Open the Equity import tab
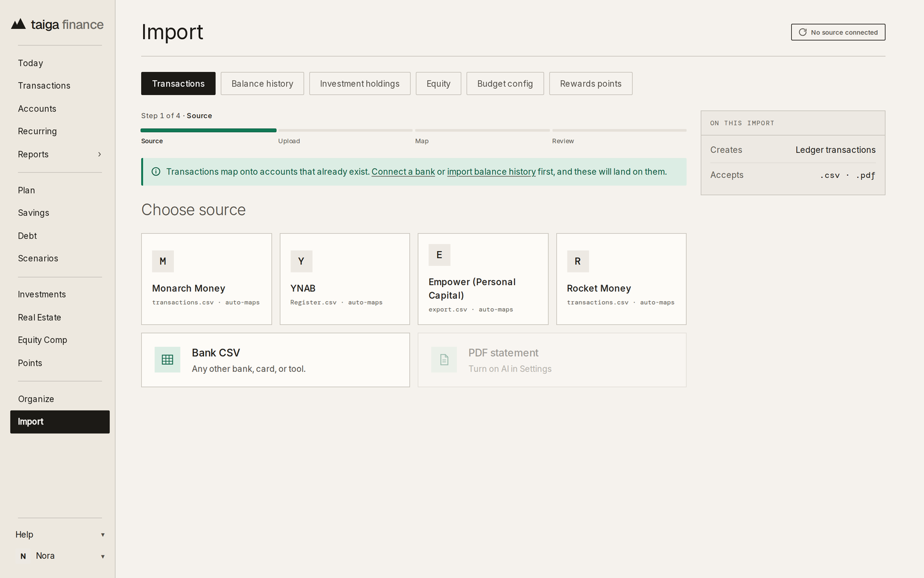The width and height of the screenshot is (924, 578). (438, 83)
